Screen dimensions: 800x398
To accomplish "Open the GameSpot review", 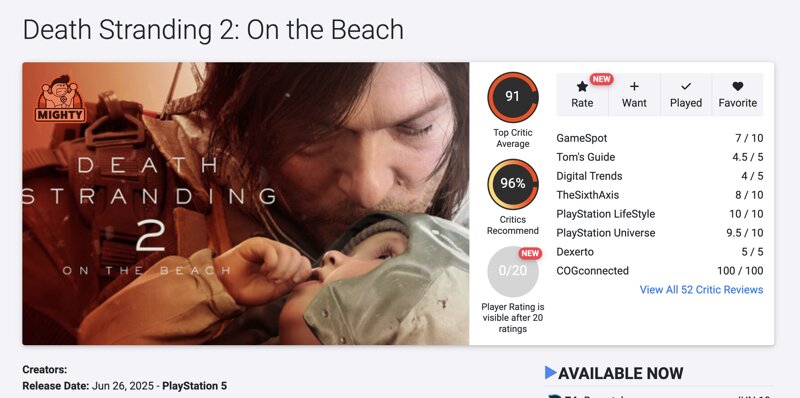I will click(660, 138).
